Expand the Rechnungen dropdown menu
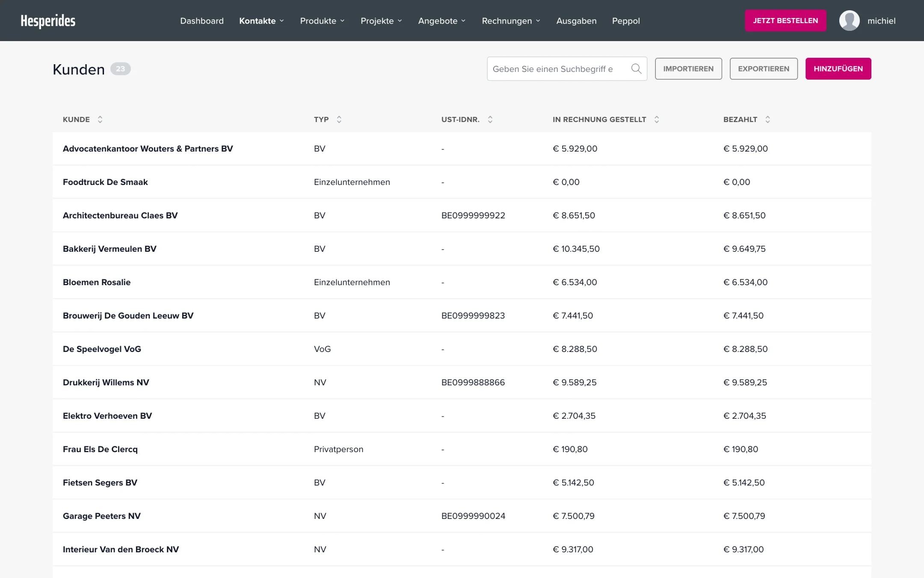The image size is (924, 578). pyautogui.click(x=511, y=21)
